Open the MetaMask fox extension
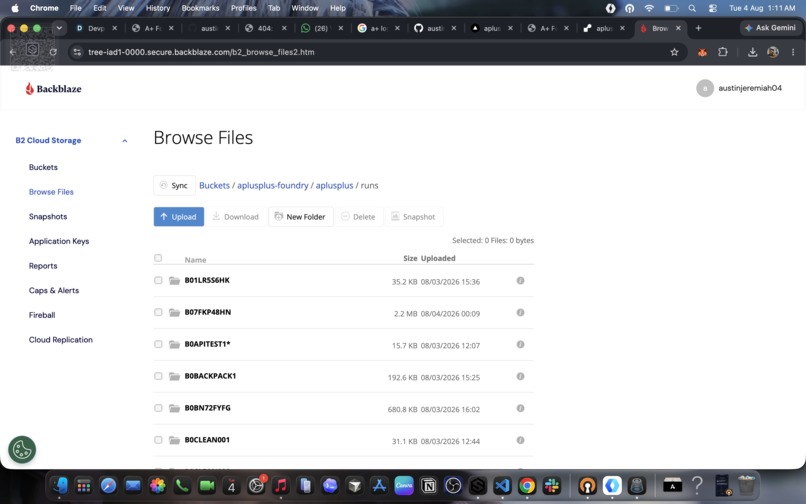This screenshot has width=806, height=504. click(x=702, y=52)
